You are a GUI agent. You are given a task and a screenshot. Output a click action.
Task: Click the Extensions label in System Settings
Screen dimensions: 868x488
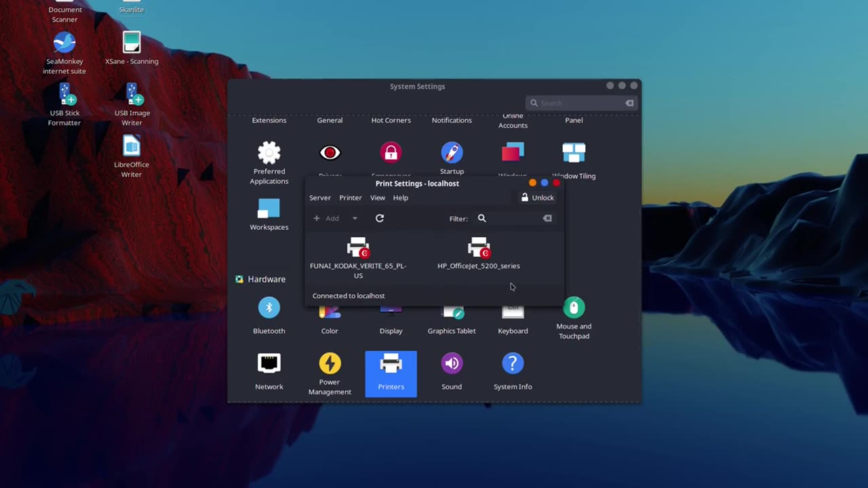269,121
